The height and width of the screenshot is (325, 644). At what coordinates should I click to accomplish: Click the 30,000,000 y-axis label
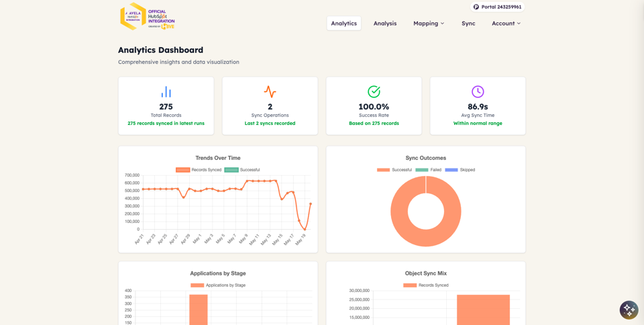pyautogui.click(x=360, y=291)
